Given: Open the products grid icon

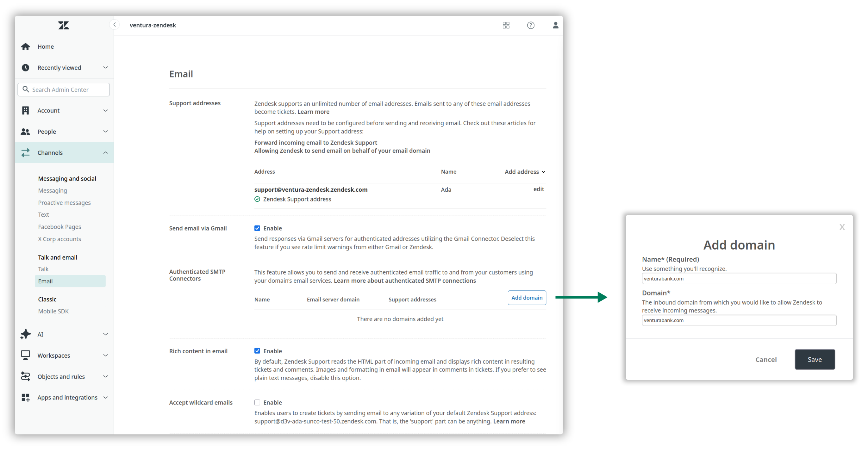Looking at the screenshot, I should pos(505,25).
